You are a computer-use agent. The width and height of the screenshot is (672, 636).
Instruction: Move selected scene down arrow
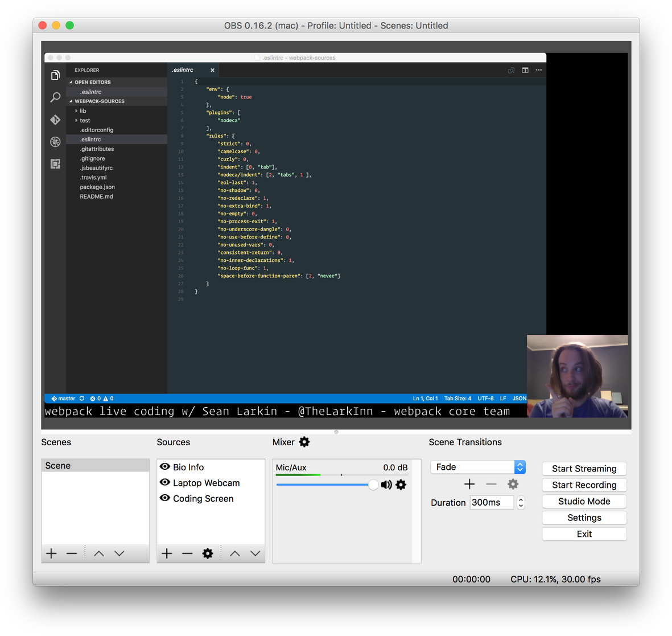(119, 553)
